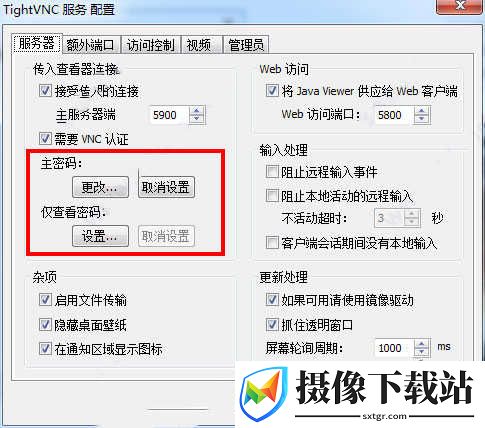Toggle 启用文件传输 checkbox
The width and height of the screenshot is (485, 428).
click(45, 300)
